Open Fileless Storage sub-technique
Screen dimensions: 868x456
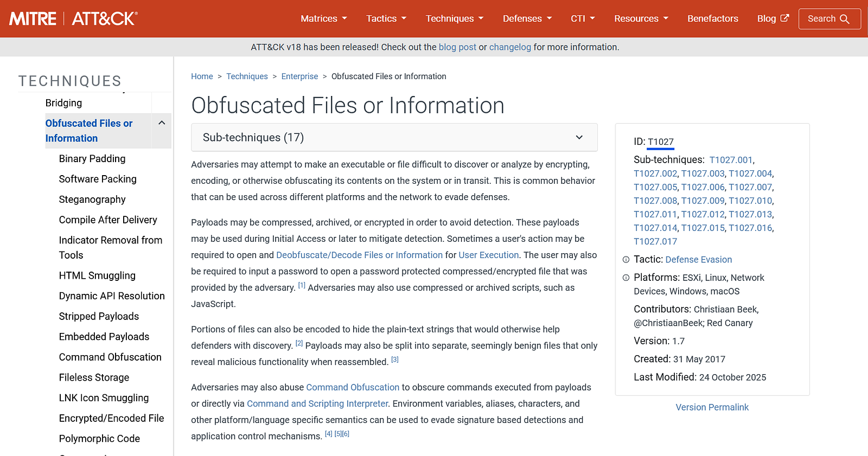(x=94, y=377)
